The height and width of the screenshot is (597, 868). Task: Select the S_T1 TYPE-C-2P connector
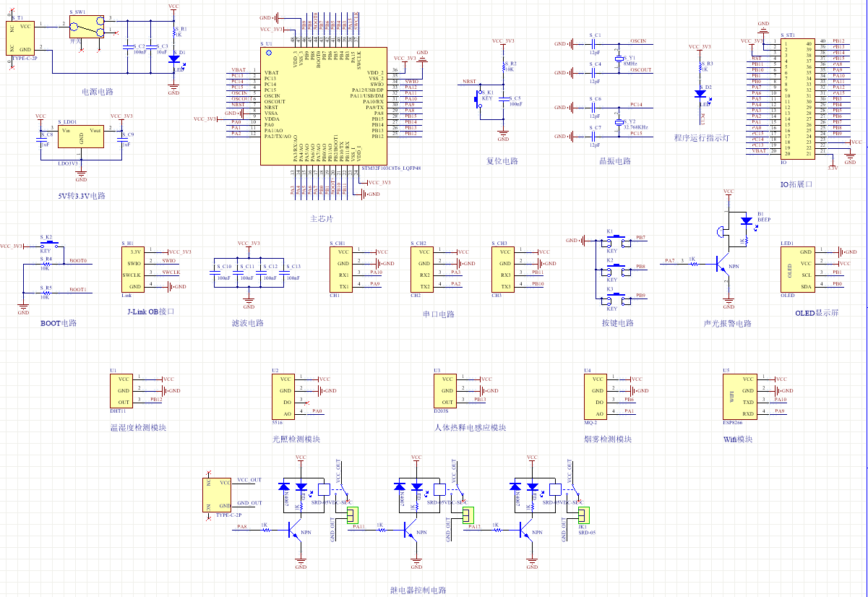pos(21,38)
